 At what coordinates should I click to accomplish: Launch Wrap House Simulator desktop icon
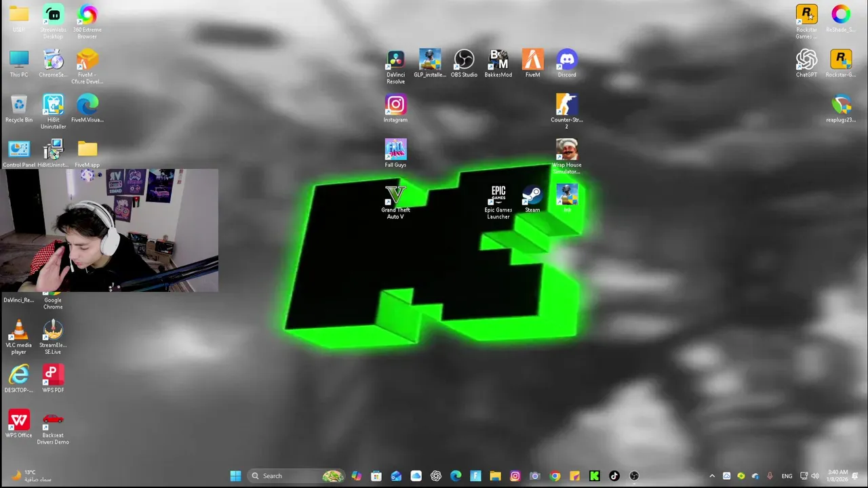[x=567, y=157]
